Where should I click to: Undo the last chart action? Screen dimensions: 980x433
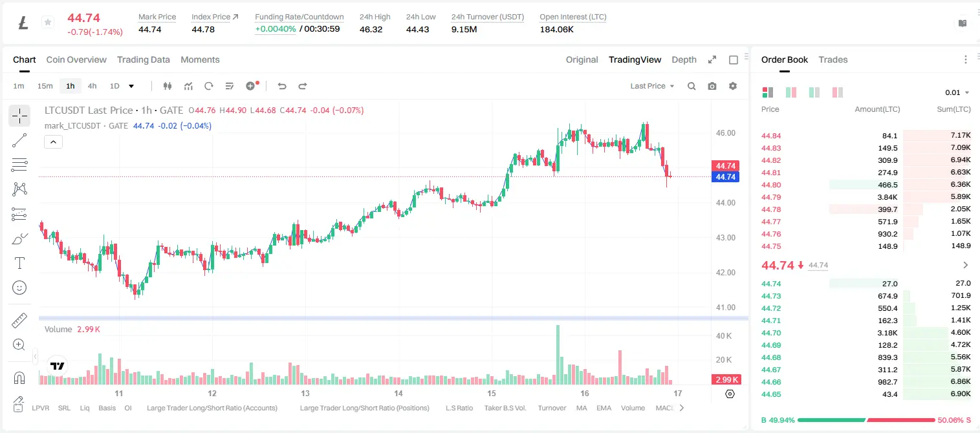(282, 86)
